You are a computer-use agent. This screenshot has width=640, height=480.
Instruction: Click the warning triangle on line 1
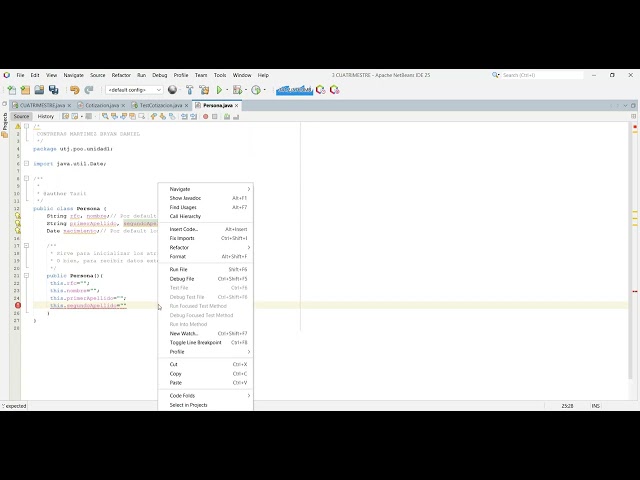tap(18, 126)
